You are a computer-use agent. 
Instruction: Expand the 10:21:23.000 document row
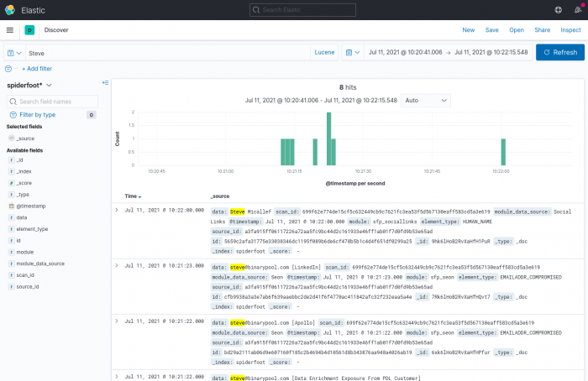[117, 266]
